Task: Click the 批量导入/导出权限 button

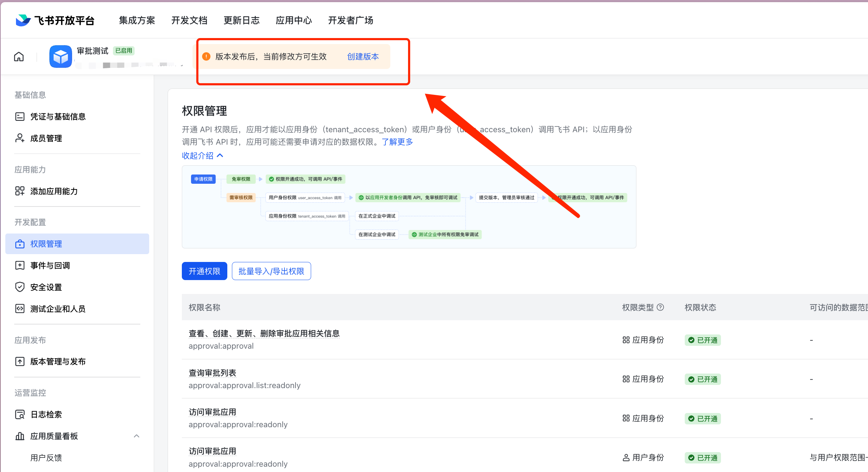Action: click(x=271, y=271)
